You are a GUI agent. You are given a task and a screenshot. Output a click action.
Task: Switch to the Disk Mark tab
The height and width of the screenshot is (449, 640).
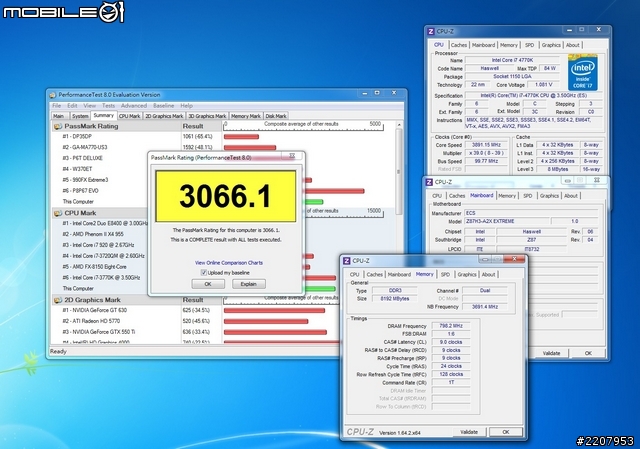tap(276, 116)
